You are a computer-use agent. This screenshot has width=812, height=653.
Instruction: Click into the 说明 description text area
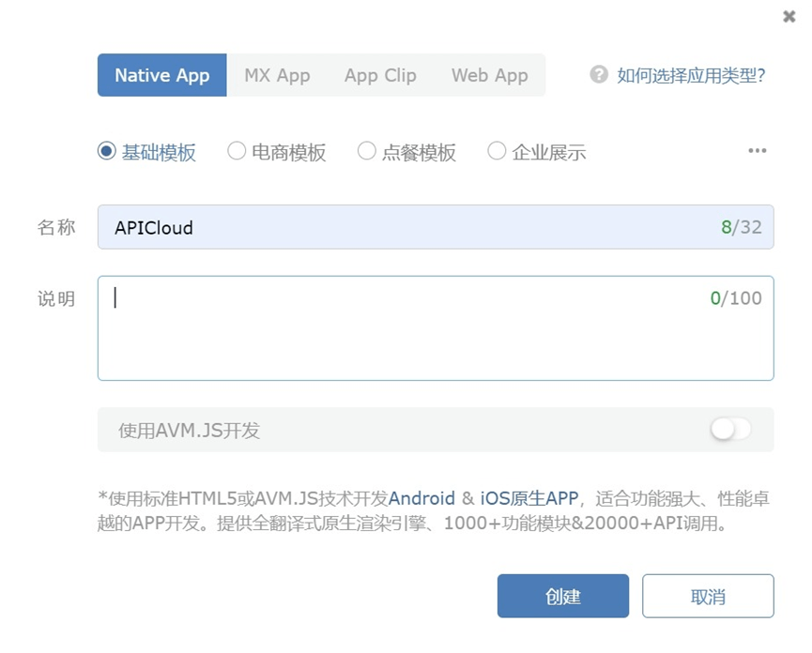[x=436, y=328]
